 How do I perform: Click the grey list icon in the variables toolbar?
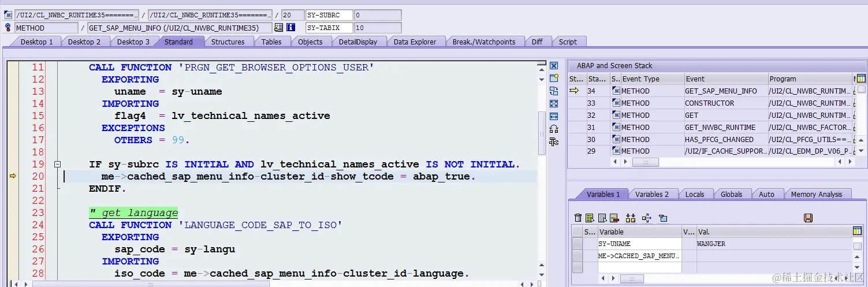pyautogui.click(x=602, y=218)
